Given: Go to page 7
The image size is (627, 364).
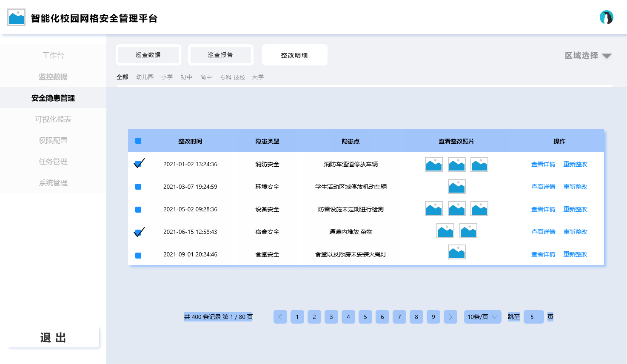Looking at the screenshot, I should tap(399, 317).
